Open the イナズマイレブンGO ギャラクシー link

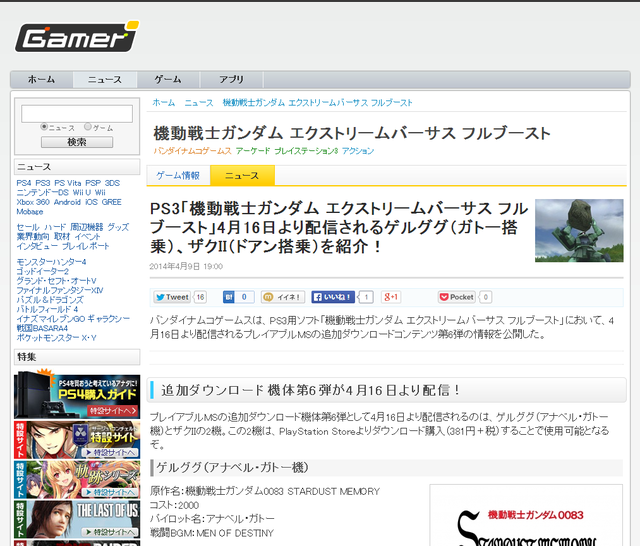73,318
